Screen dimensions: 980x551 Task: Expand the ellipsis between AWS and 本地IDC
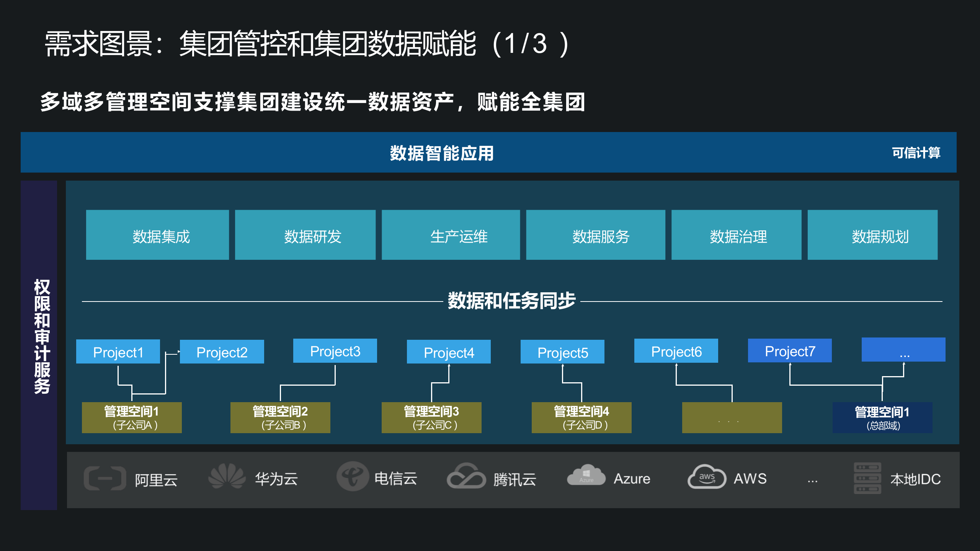[x=812, y=479]
